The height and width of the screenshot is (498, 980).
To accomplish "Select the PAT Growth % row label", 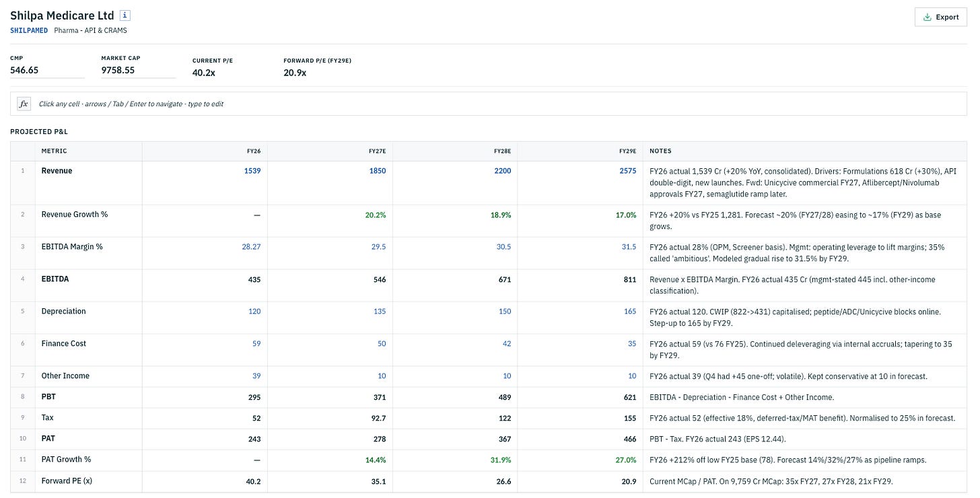I will 66,460.
